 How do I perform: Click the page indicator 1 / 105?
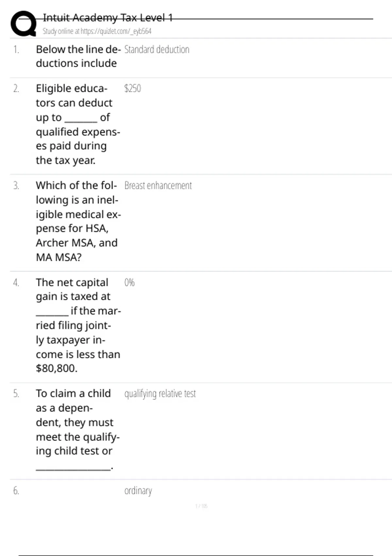[201, 506]
